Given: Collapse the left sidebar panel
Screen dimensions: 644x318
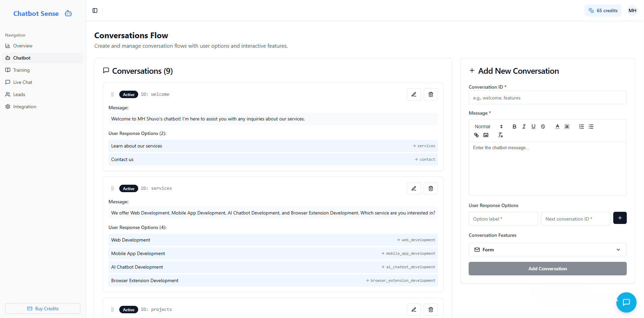Looking at the screenshot, I should pyautogui.click(x=95, y=10).
